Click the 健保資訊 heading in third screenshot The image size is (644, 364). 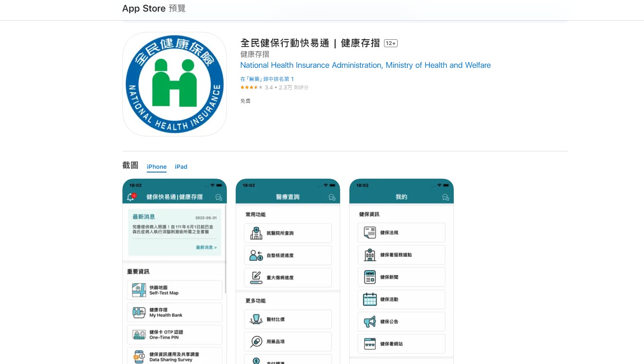click(x=369, y=214)
